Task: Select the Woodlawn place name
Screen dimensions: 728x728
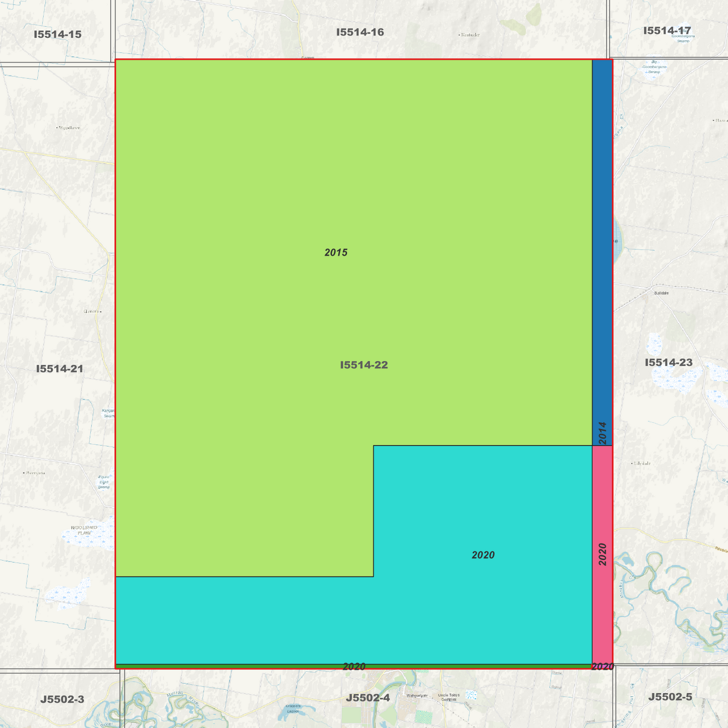Action: [69, 127]
